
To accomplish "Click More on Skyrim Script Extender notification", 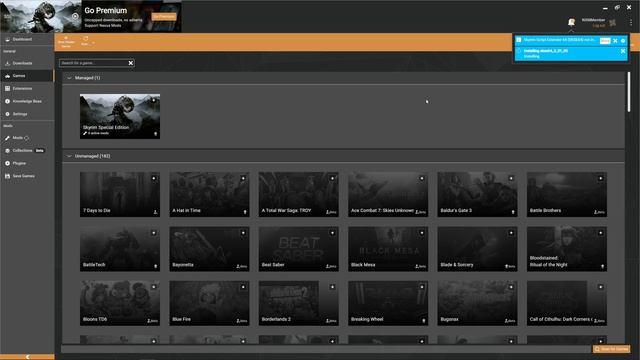I will (605, 40).
